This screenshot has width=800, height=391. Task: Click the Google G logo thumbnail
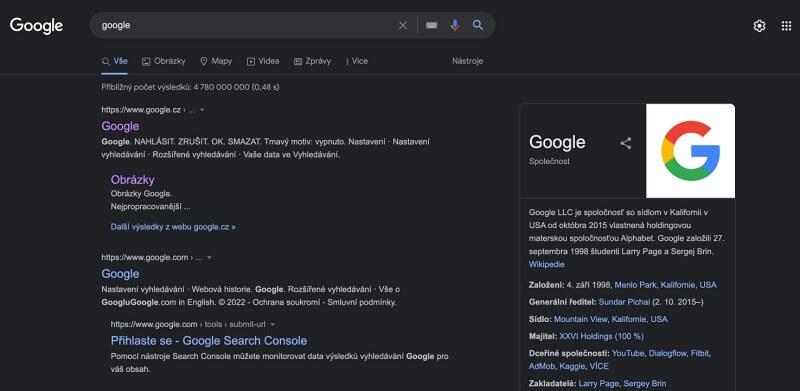click(x=690, y=151)
